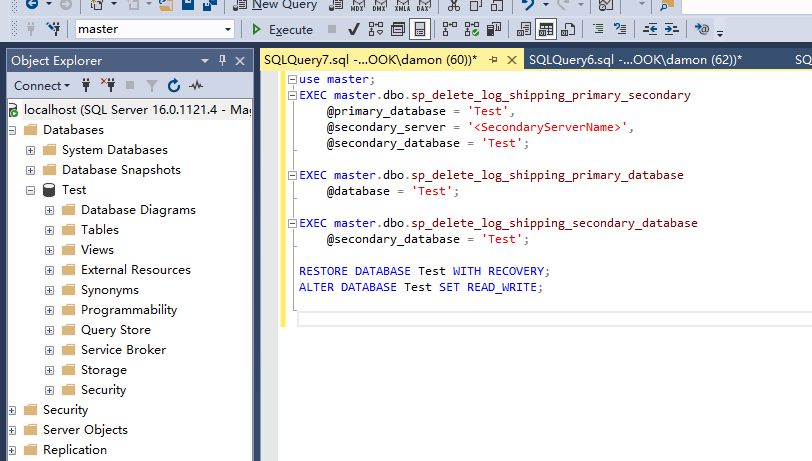Viewport: 812px width, 461px height.
Task: Click the Cancel Executing Query stop icon
Action: coord(332,29)
